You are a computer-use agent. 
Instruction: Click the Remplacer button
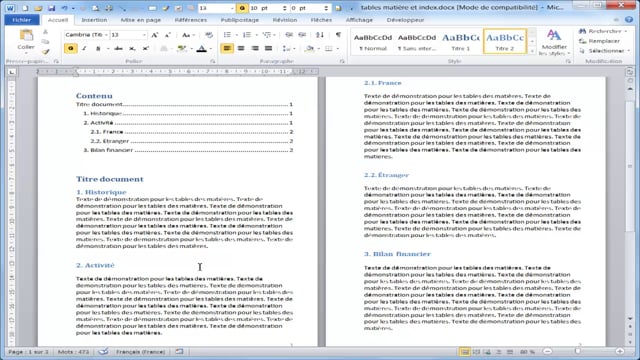(x=600, y=41)
